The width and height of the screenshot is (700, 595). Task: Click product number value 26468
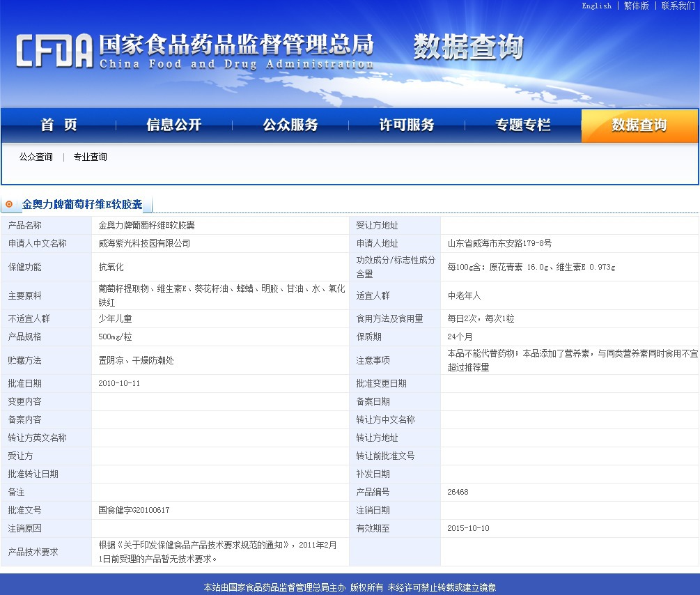pyautogui.click(x=458, y=492)
